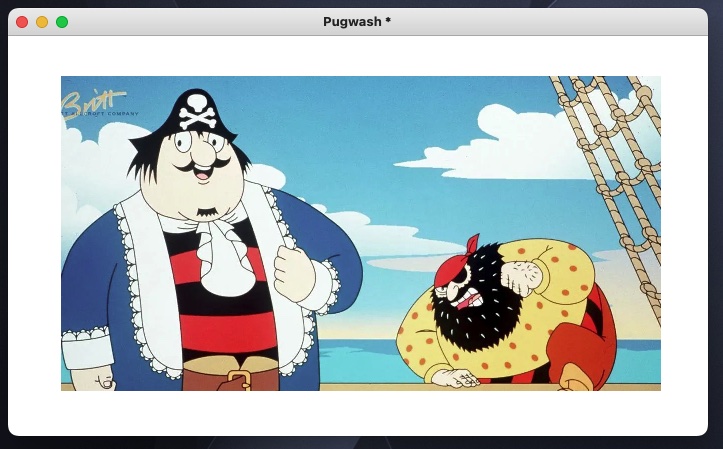Click the white margin below the image
723x449 pixels.
360,412
